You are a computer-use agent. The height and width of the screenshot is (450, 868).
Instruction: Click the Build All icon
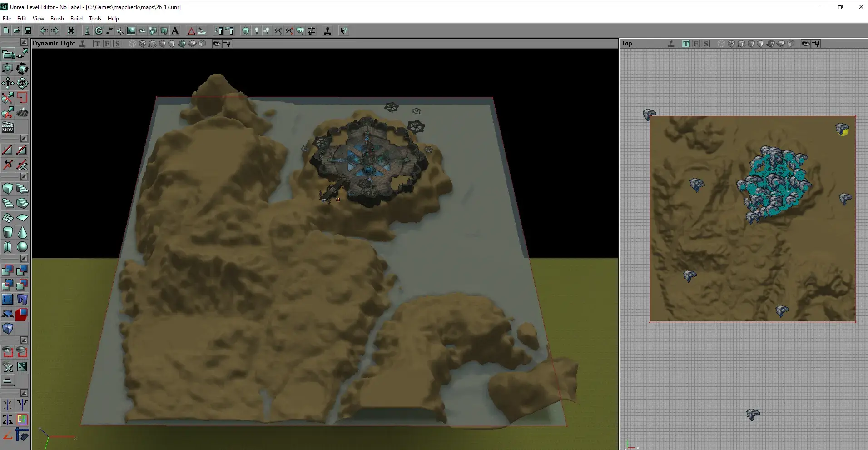(300, 31)
